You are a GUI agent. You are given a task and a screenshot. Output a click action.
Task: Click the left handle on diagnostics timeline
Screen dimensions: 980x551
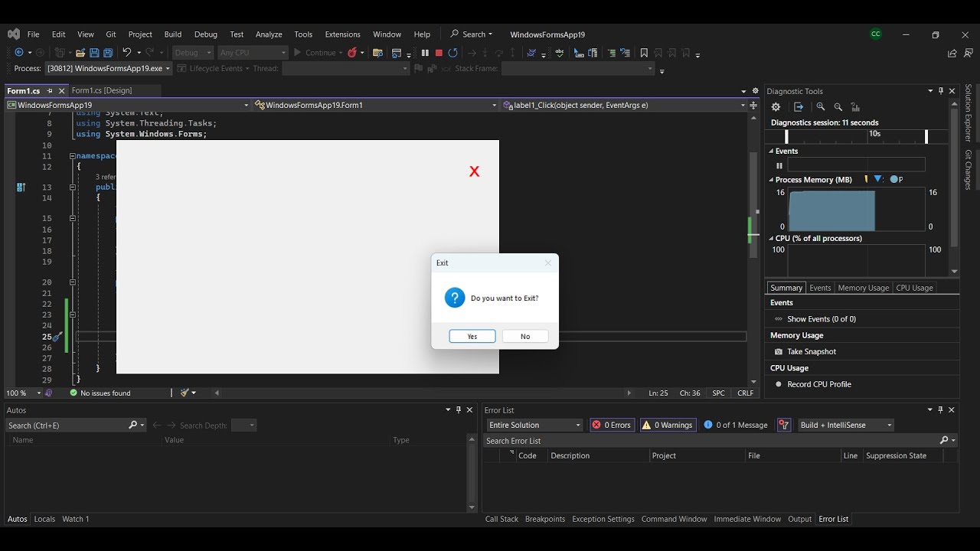coord(786,136)
